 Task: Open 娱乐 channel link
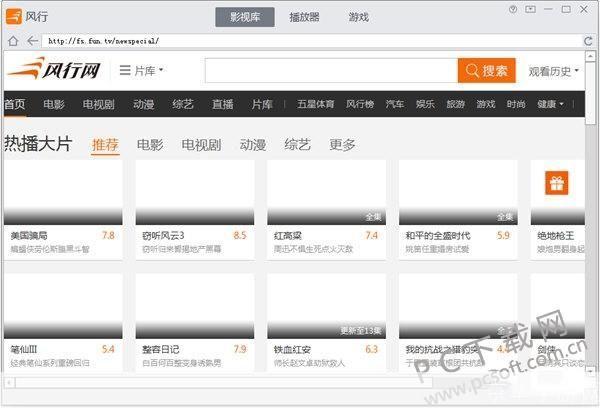[x=425, y=104]
